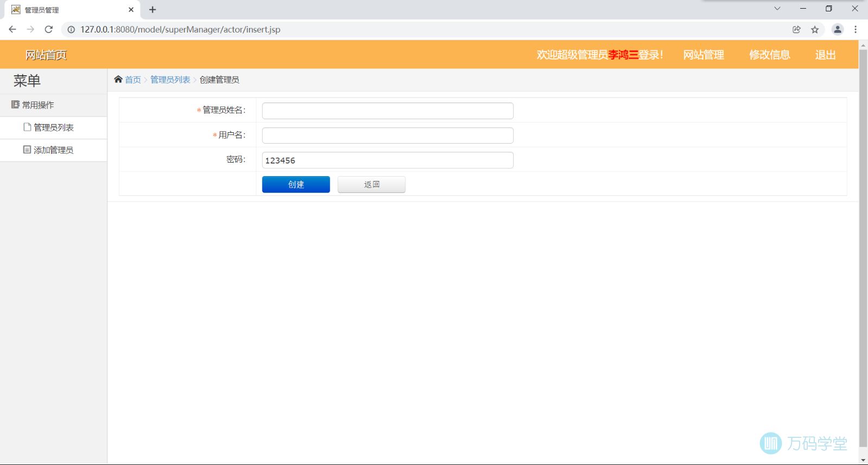Click the page icon beside 管理员列表 in sidebar
868x465 pixels.
[x=27, y=127]
